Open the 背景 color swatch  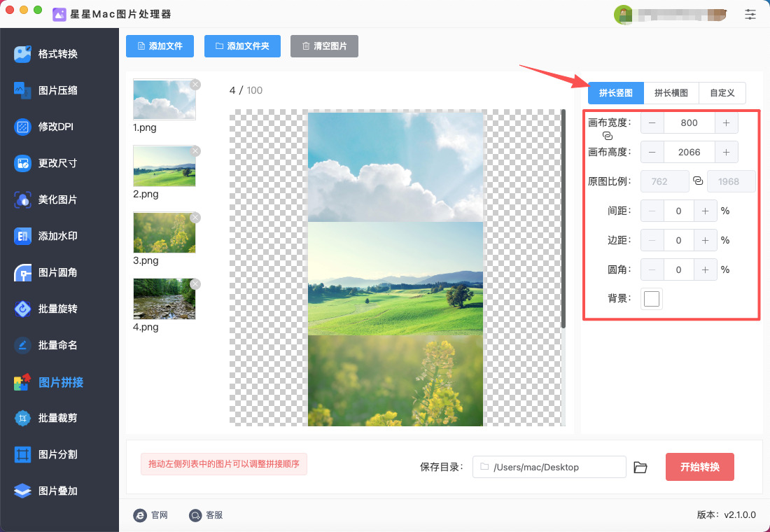pos(652,299)
